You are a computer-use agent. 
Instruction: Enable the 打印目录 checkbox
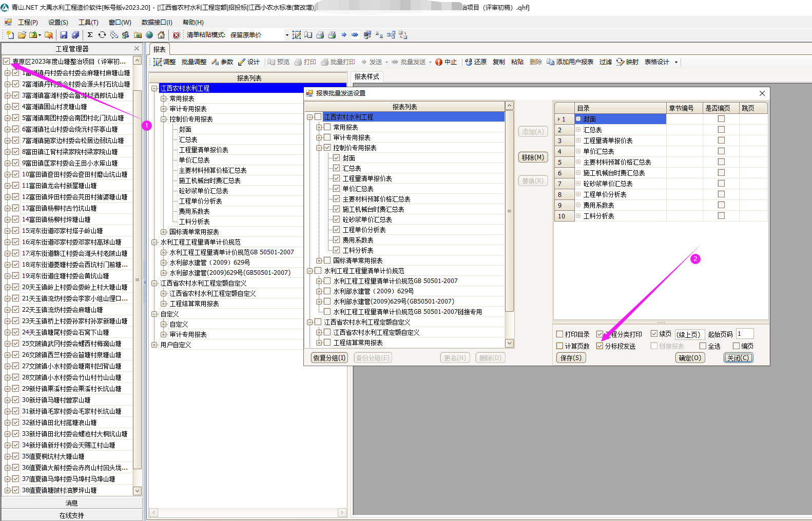(560, 334)
